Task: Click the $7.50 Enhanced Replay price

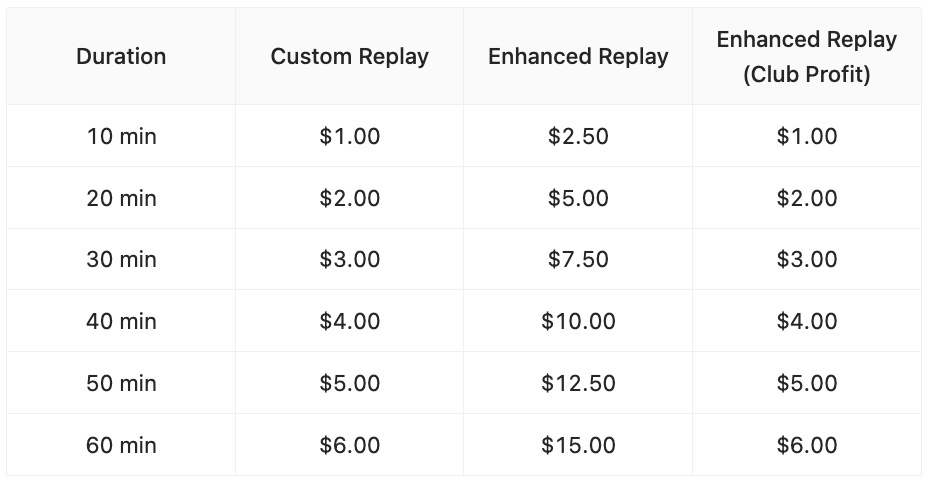Action: 578,260
